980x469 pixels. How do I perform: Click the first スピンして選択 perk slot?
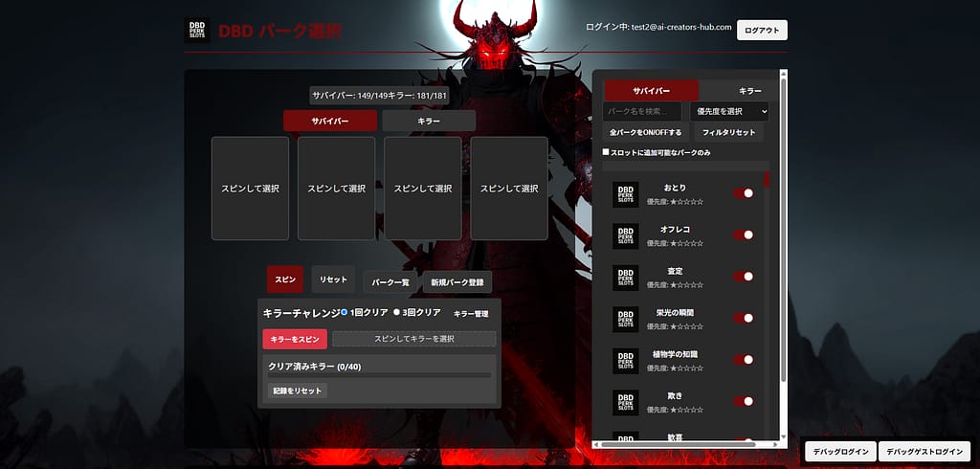pyautogui.click(x=250, y=189)
